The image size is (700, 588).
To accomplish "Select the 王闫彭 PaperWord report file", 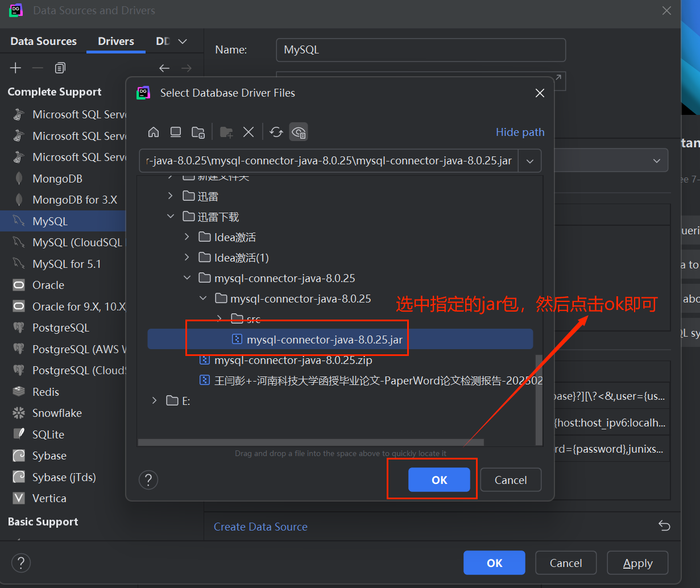I will (371, 380).
